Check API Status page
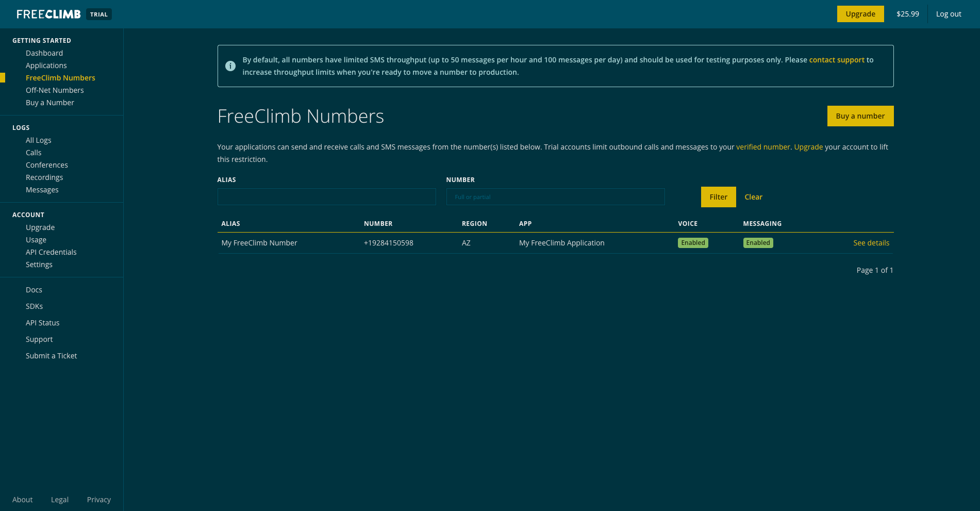 click(x=43, y=323)
